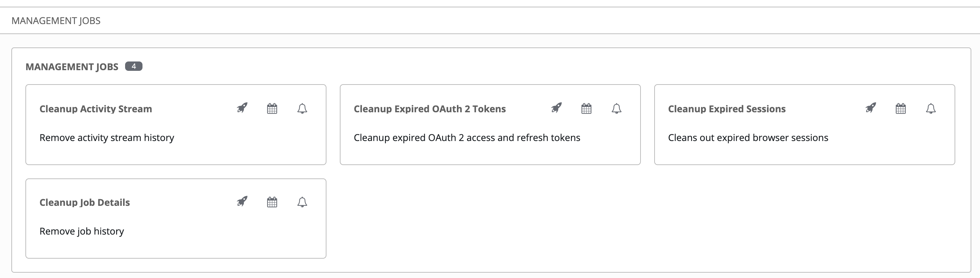Open schedule calendar for OAuth 2 Tokens cleanup
Viewport: 980px width, 278px height.
tap(586, 109)
